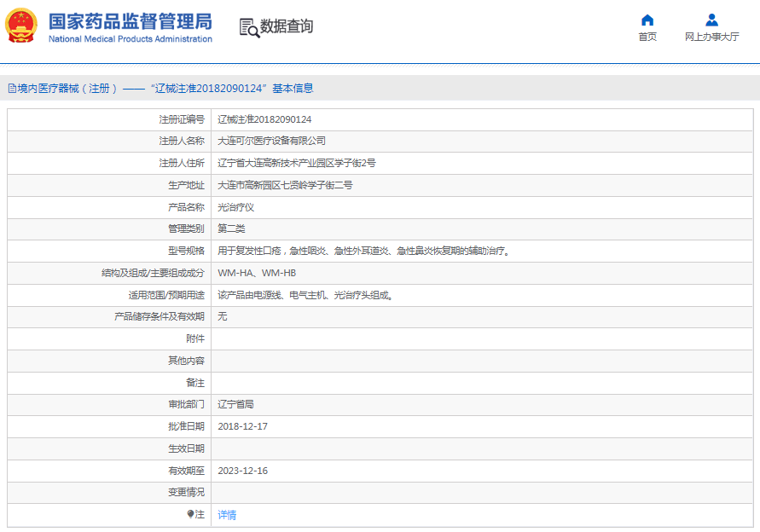The image size is (760, 532).
Task: Click the WM-HA、WM-HB value cell
Action: coord(257,274)
